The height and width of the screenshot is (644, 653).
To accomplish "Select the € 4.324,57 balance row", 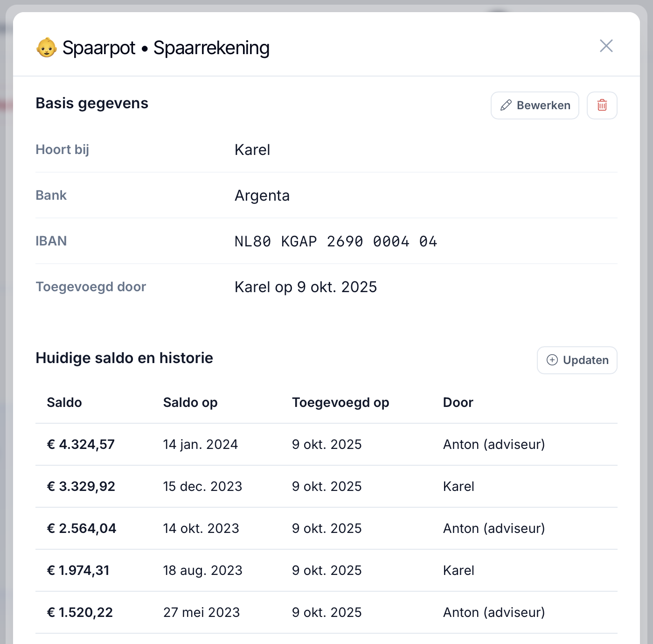I will click(x=81, y=444).
